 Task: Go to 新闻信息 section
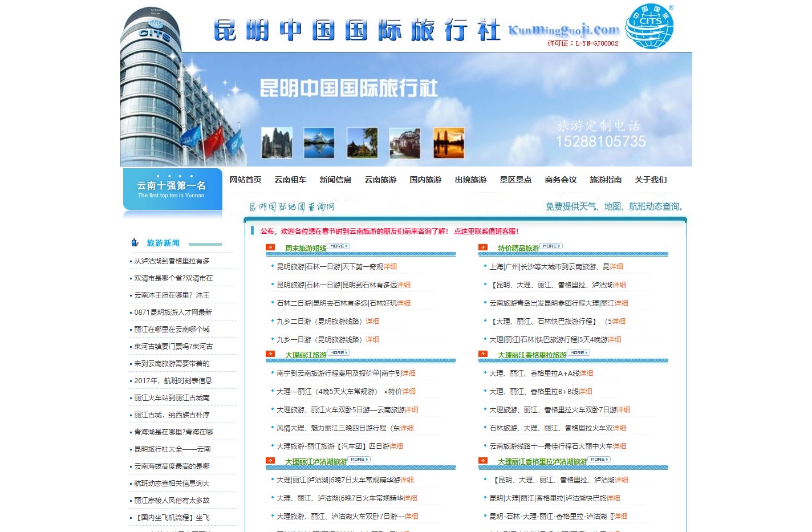tap(335, 180)
